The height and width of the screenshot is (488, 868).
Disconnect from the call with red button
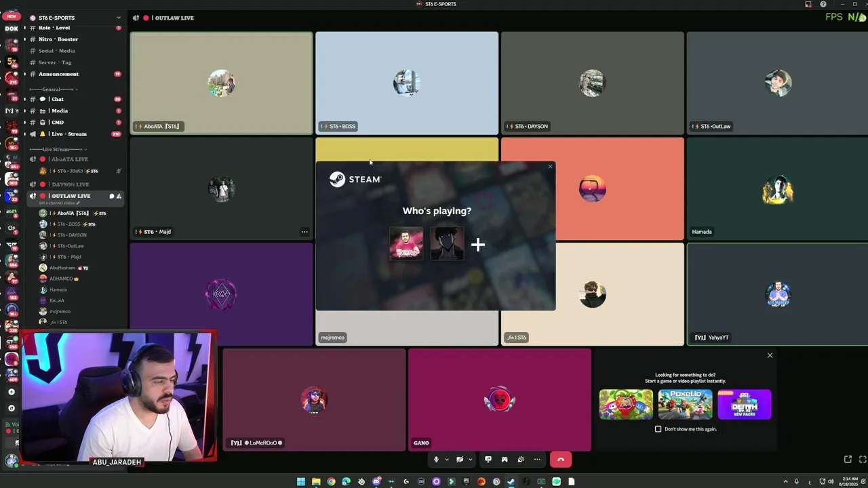pyautogui.click(x=560, y=460)
